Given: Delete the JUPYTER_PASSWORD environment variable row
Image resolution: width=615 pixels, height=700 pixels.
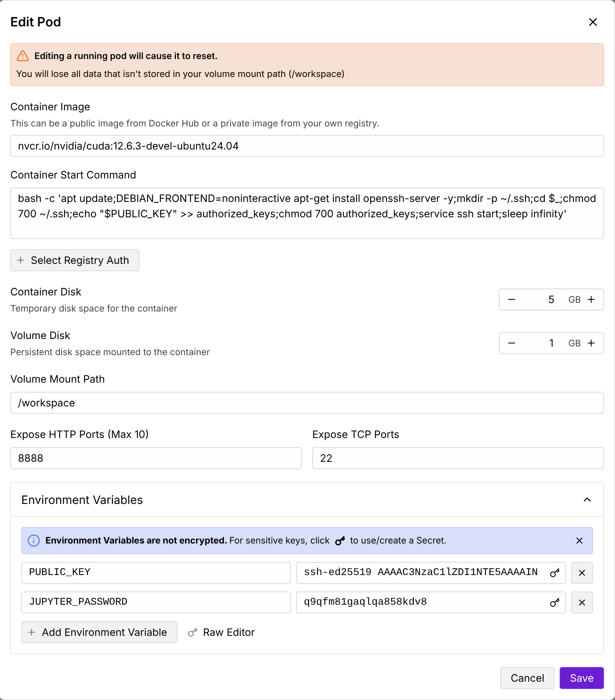Looking at the screenshot, I should 582,603.
